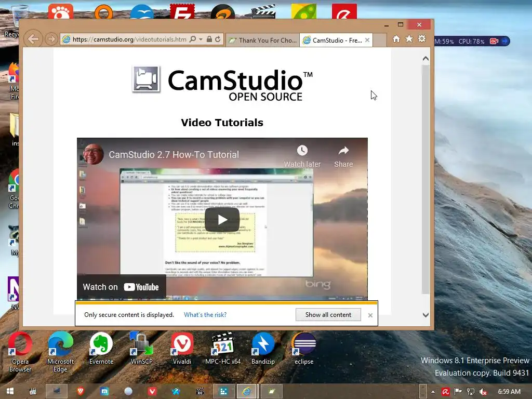Click the video title CamStudio 2.7 How-To Tutorial
Screen dimensions: 532x399
(174, 155)
